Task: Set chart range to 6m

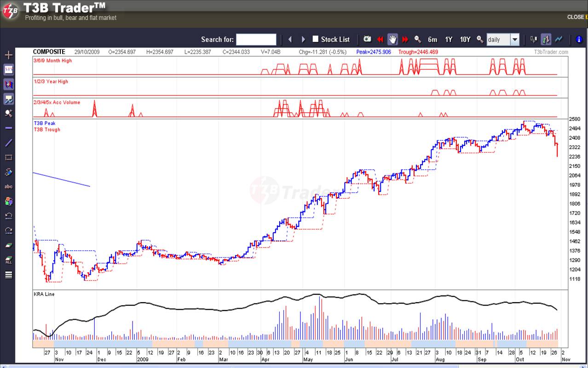Action: pos(432,40)
